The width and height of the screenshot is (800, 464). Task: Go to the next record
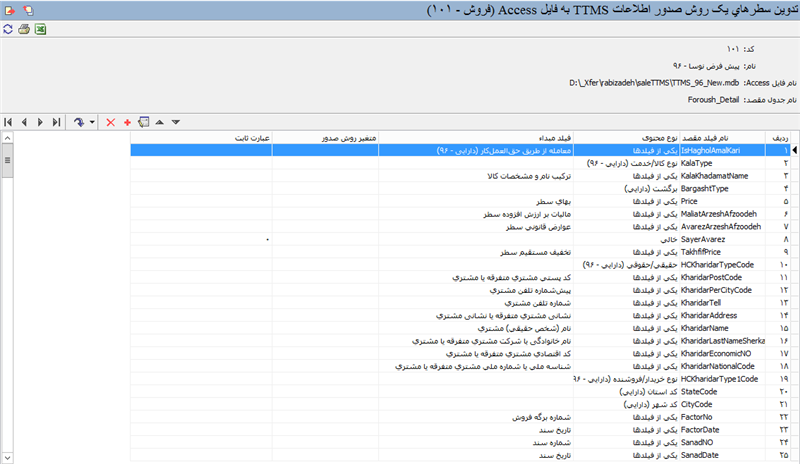point(40,122)
